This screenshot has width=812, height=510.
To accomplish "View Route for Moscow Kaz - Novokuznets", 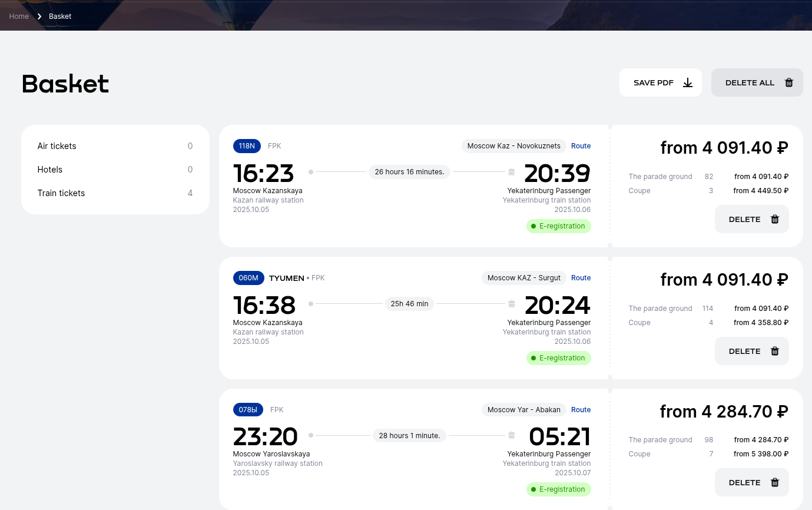I will coord(581,146).
